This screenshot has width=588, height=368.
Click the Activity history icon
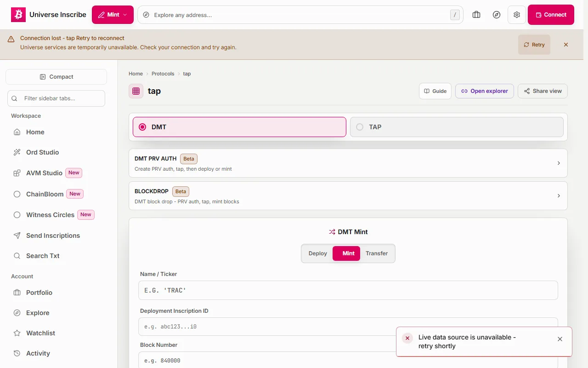(17, 353)
